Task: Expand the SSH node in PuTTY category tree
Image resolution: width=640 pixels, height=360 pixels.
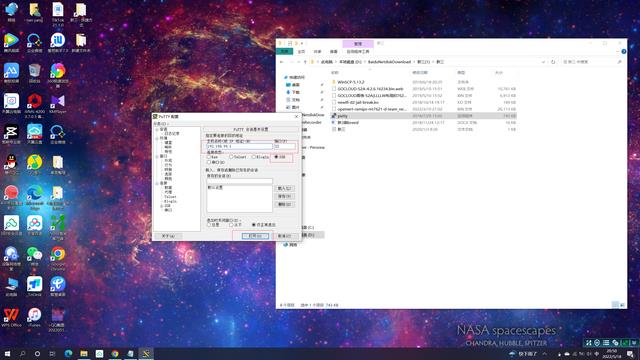Action: pyautogui.click(x=162, y=206)
